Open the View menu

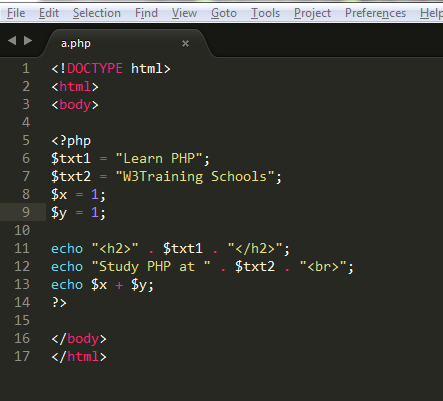click(x=184, y=13)
